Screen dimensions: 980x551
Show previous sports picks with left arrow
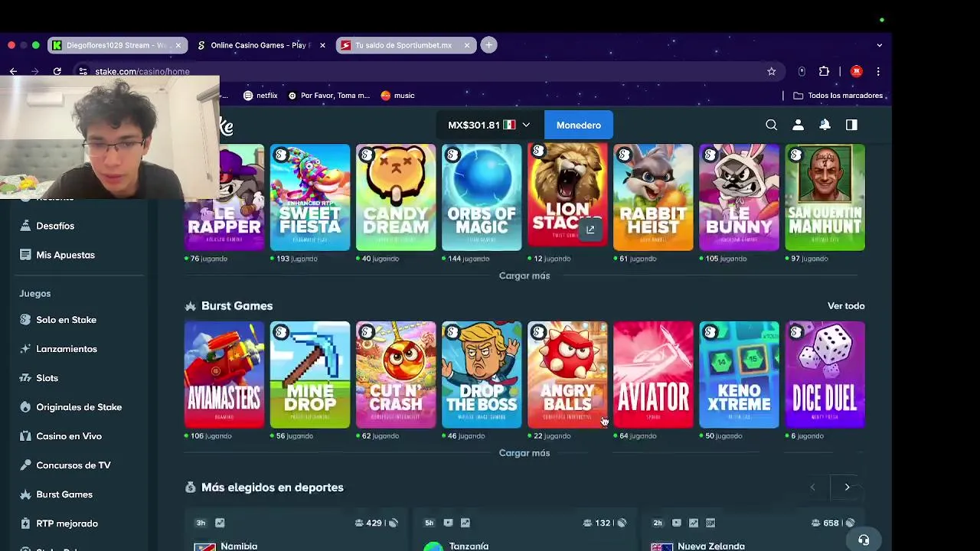(x=812, y=487)
